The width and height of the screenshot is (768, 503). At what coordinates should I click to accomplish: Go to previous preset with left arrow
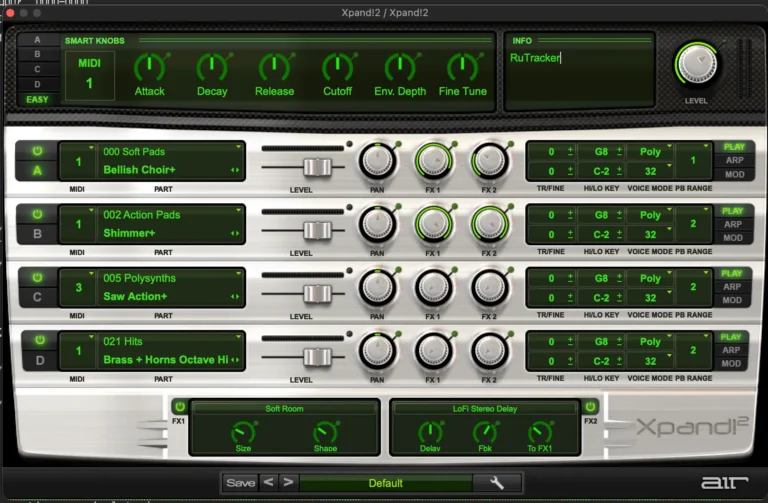click(x=268, y=483)
